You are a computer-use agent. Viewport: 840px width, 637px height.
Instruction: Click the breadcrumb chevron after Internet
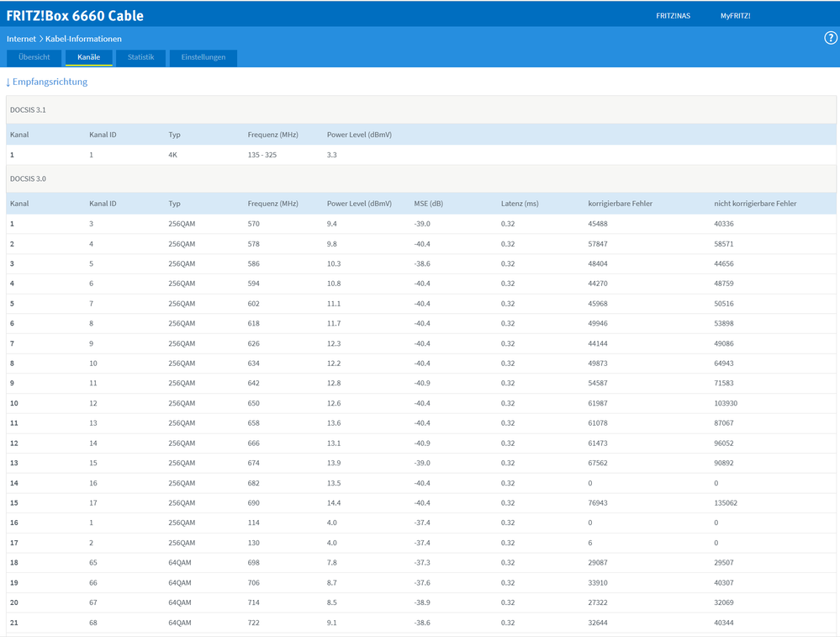coord(40,39)
